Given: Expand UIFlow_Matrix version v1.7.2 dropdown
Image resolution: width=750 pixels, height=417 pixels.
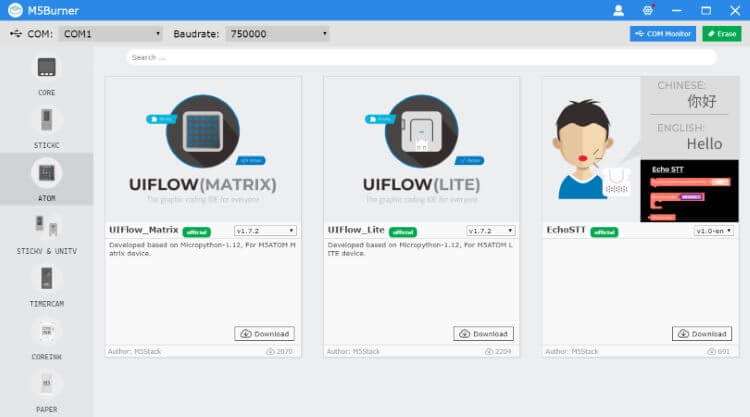Looking at the screenshot, I should point(265,230).
